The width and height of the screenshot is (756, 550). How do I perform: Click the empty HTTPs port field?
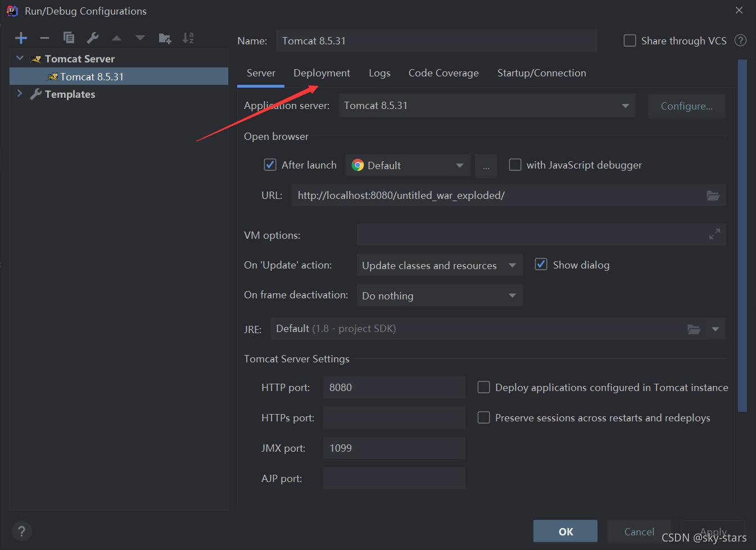coord(394,418)
